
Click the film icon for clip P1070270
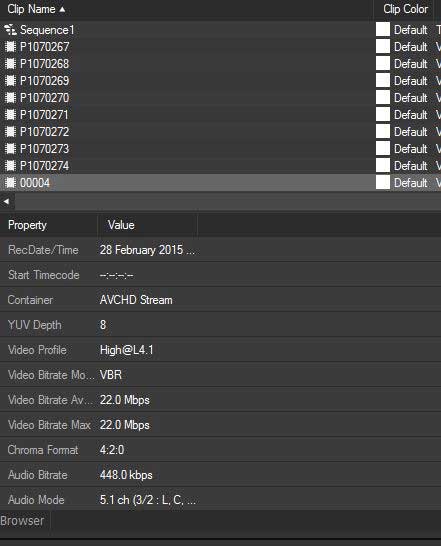tap(10, 98)
